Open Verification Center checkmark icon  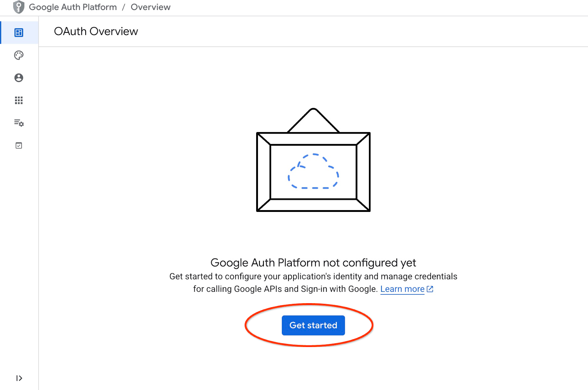click(x=19, y=146)
